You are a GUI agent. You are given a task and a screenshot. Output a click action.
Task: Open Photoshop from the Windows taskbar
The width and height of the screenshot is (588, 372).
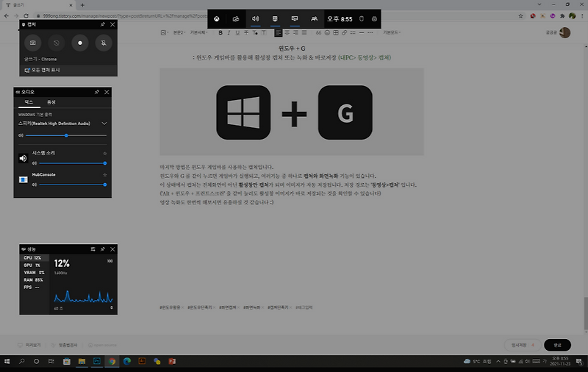coord(97,361)
